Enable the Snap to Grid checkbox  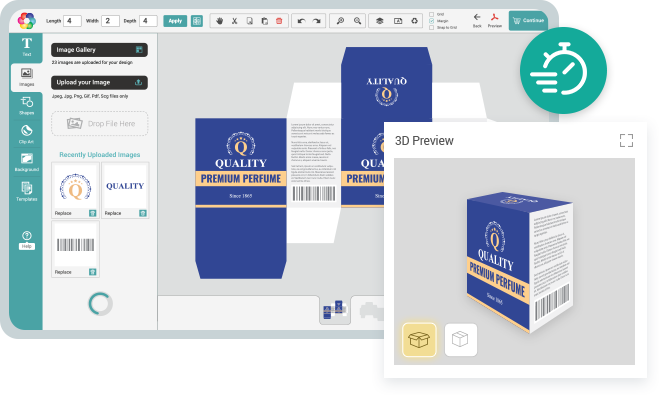(x=432, y=27)
